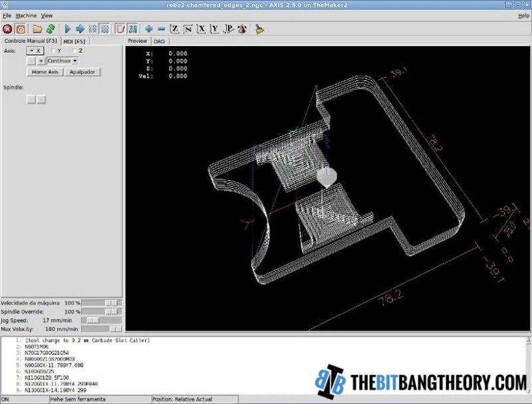Open a G-code file with folder icon
Screen dimensions: 532x404
pos(38,29)
